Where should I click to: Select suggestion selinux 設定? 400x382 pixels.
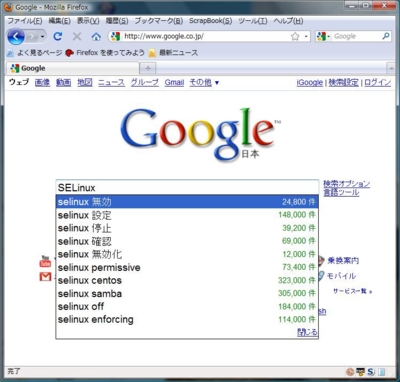click(x=187, y=215)
